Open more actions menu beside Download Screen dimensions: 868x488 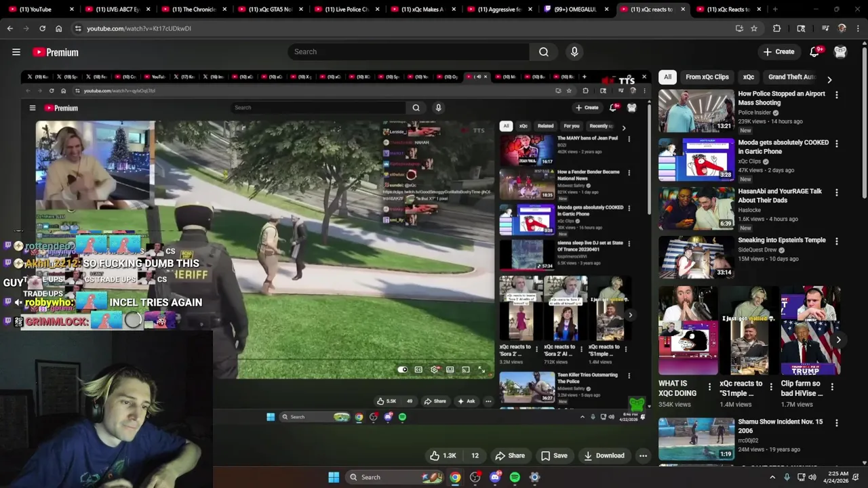pyautogui.click(x=643, y=455)
